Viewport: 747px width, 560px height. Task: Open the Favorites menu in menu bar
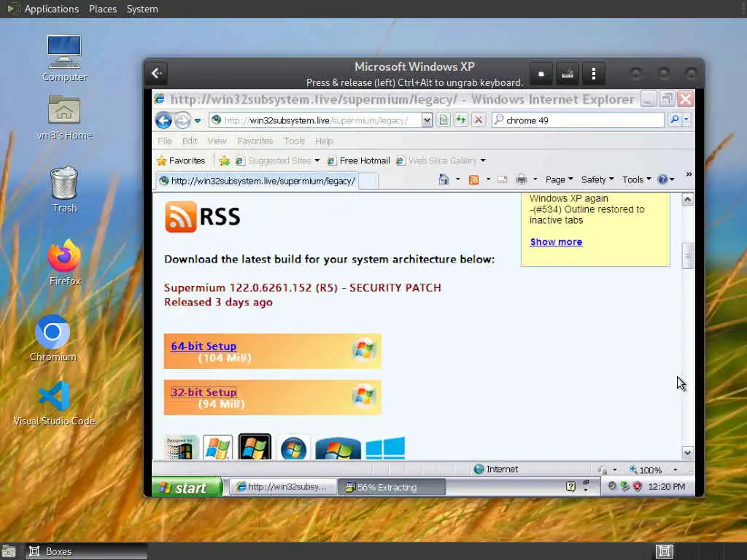[255, 141]
